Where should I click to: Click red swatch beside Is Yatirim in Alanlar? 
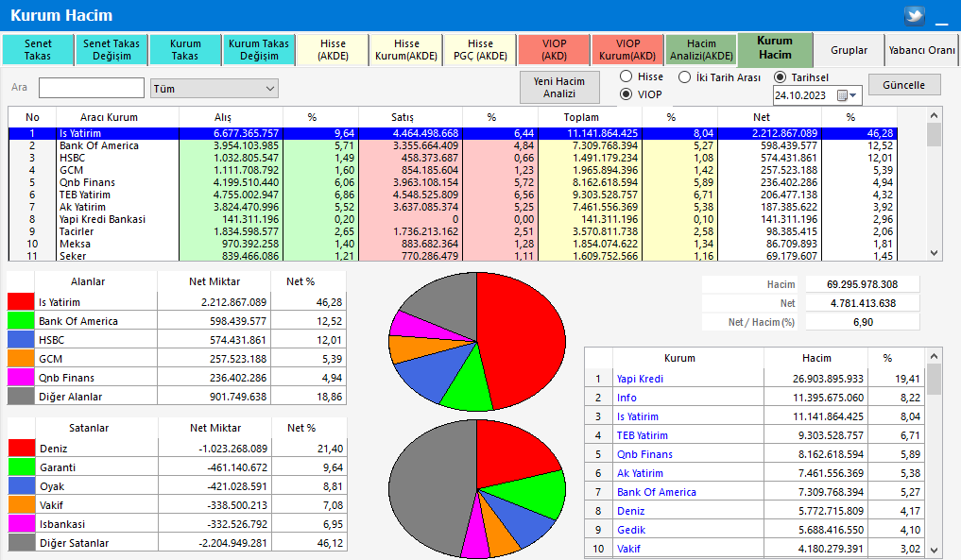[21, 302]
